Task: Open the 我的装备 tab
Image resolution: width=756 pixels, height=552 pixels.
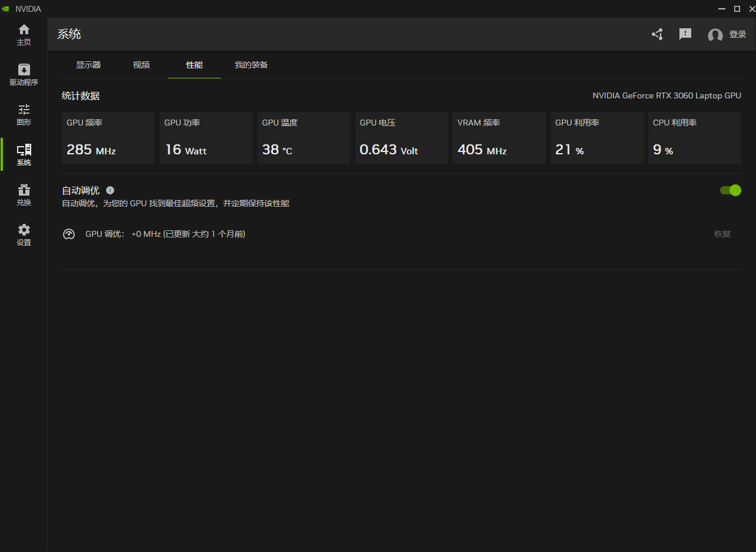Action: pos(251,65)
